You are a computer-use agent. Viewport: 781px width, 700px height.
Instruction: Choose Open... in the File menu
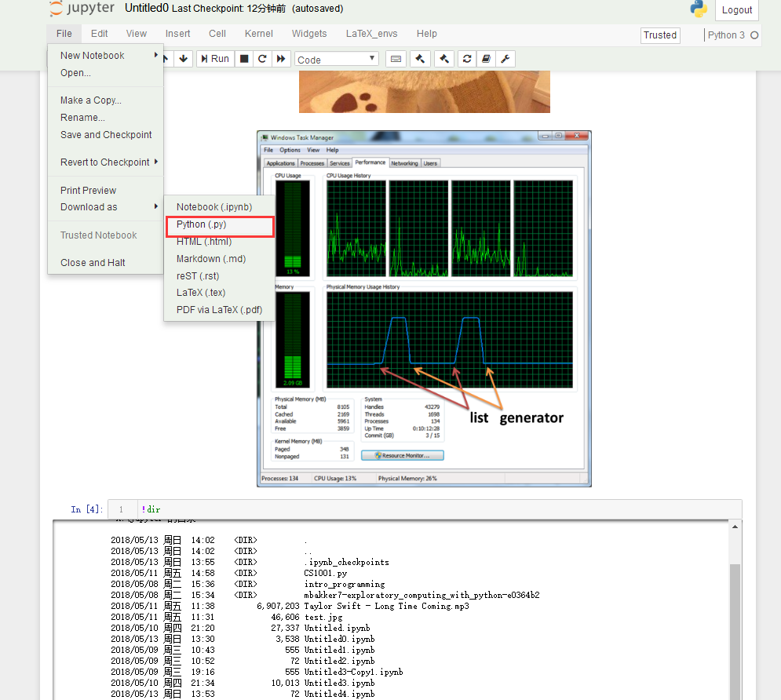[106, 73]
